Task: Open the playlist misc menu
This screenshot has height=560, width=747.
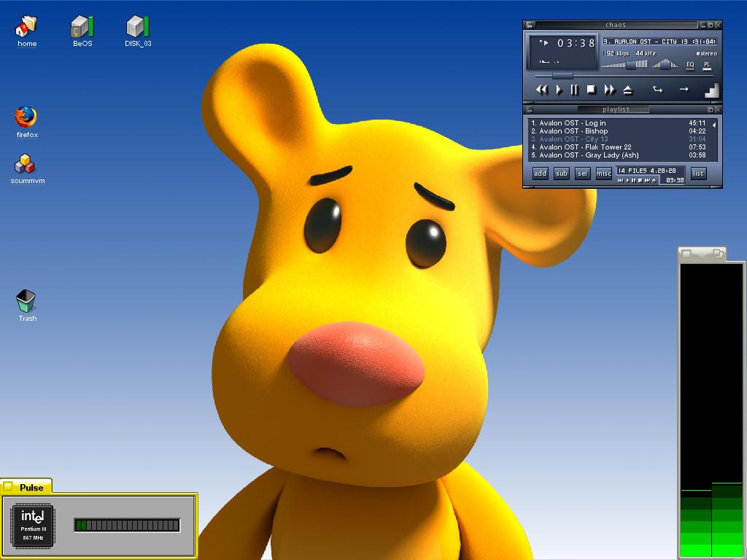Action: 603,174
